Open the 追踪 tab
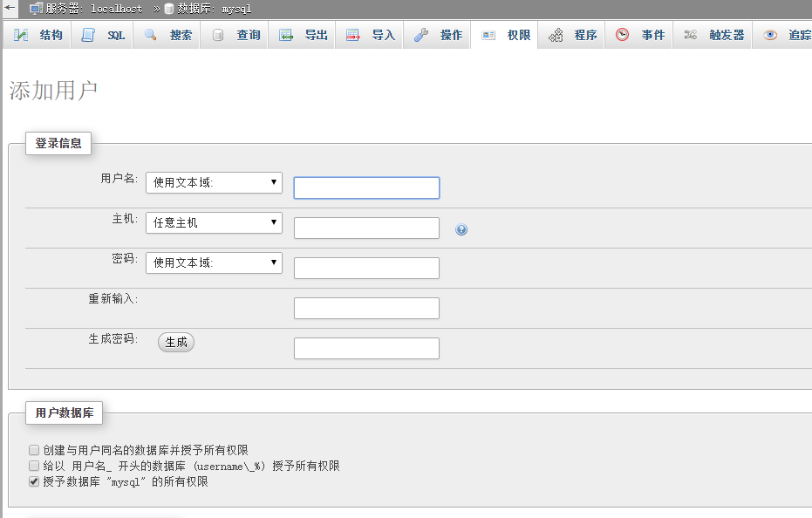Viewport: 812px width, 518px height. (x=782, y=35)
